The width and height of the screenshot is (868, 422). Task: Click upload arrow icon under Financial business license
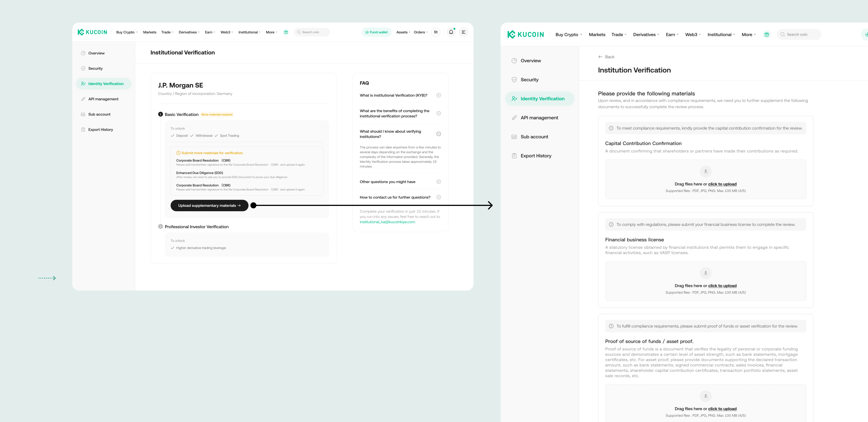click(705, 273)
